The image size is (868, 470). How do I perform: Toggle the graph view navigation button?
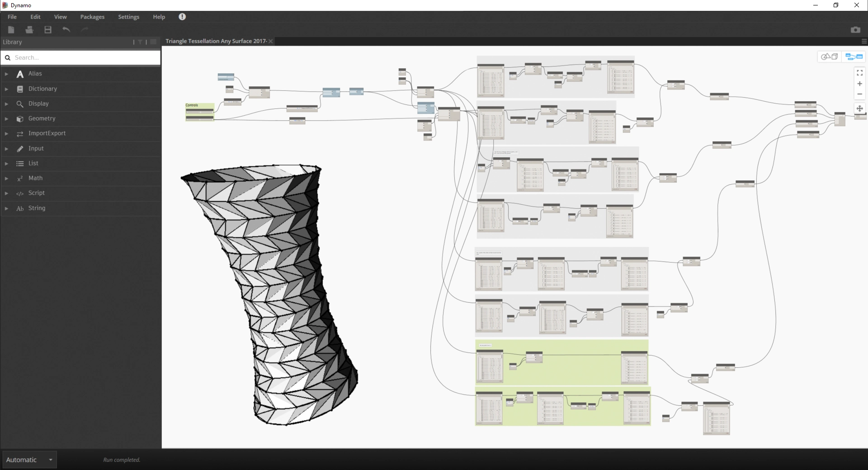click(x=854, y=57)
